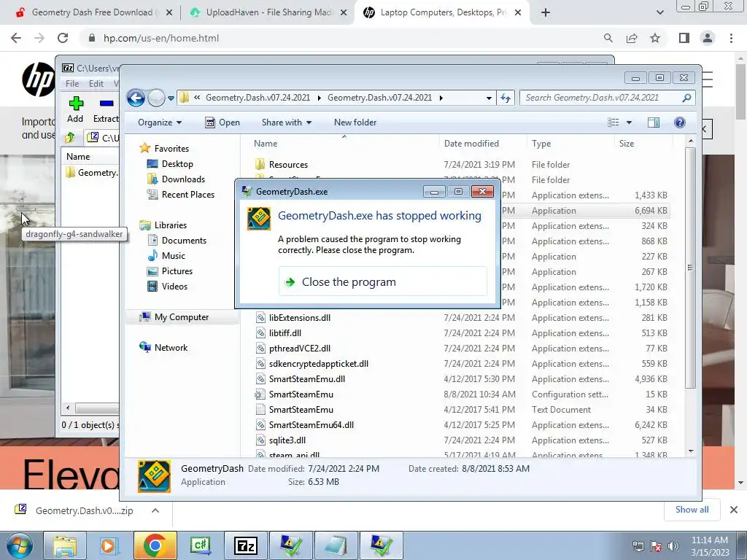Viewport: 747px width, 560px height.
Task: Open Edit menu in 7-Zip window
Action: 96,83
